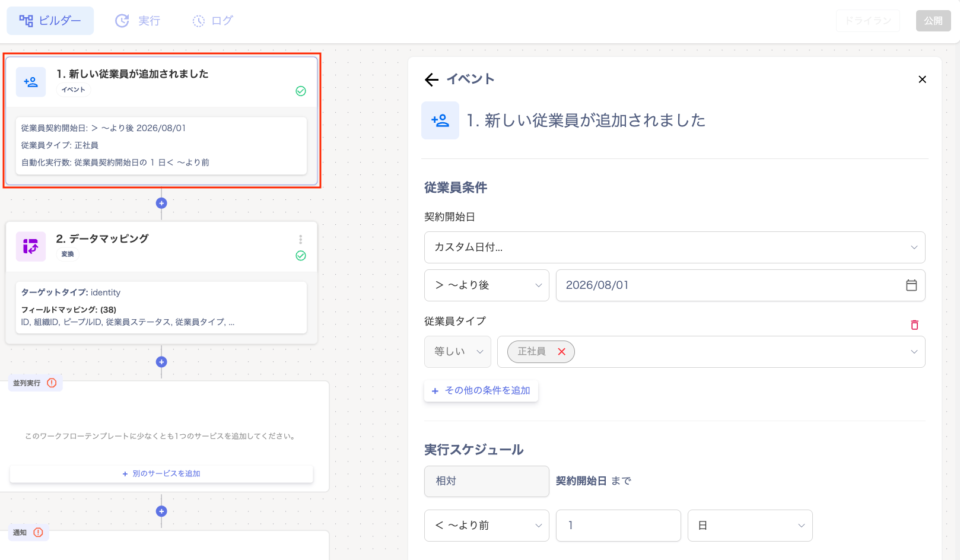The width and height of the screenshot is (960, 560).
Task: Click the 実行スケジュール section heading
Action: pos(474,450)
